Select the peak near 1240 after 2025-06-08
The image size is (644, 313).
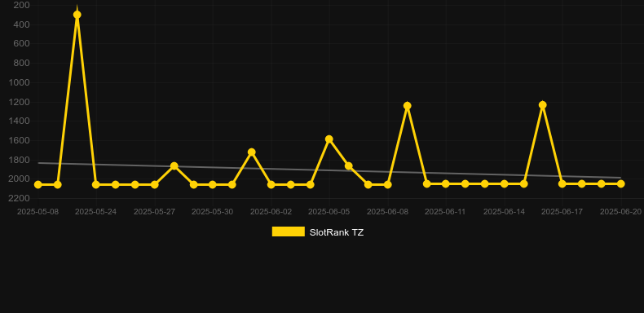(x=407, y=106)
